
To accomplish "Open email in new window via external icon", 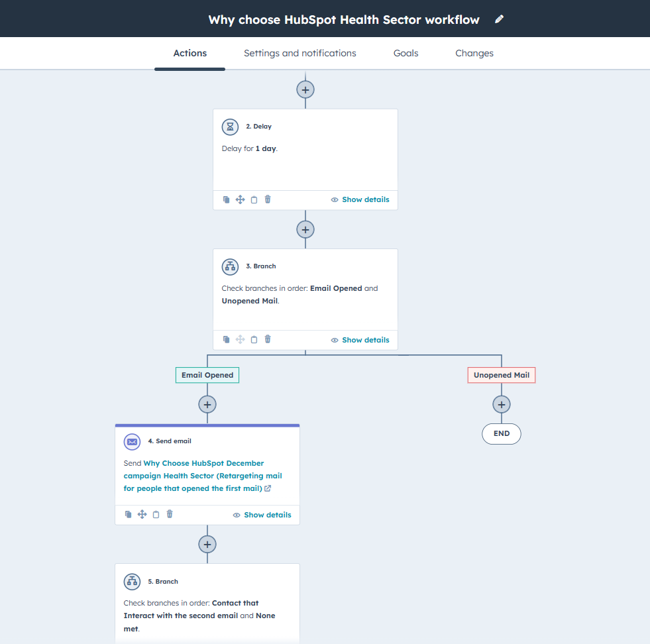I will pos(268,488).
